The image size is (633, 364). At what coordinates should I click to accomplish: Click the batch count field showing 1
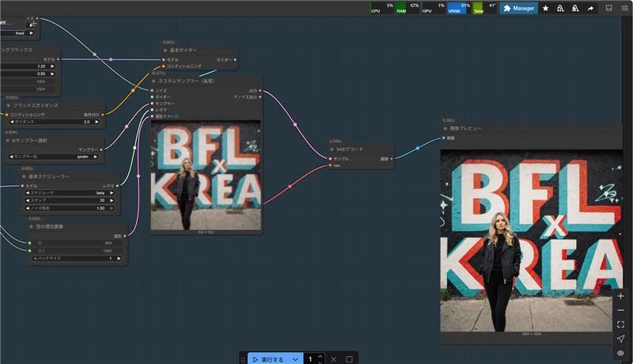[310, 359]
